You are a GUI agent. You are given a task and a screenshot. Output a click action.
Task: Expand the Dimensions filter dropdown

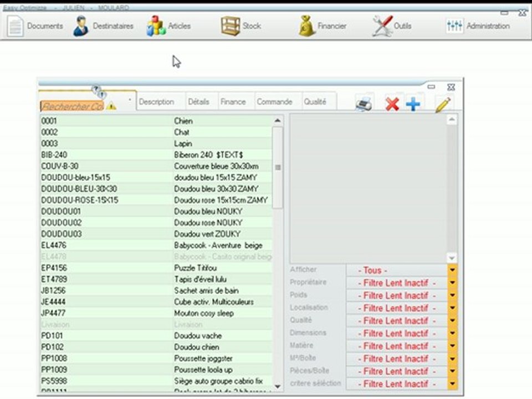click(452, 333)
